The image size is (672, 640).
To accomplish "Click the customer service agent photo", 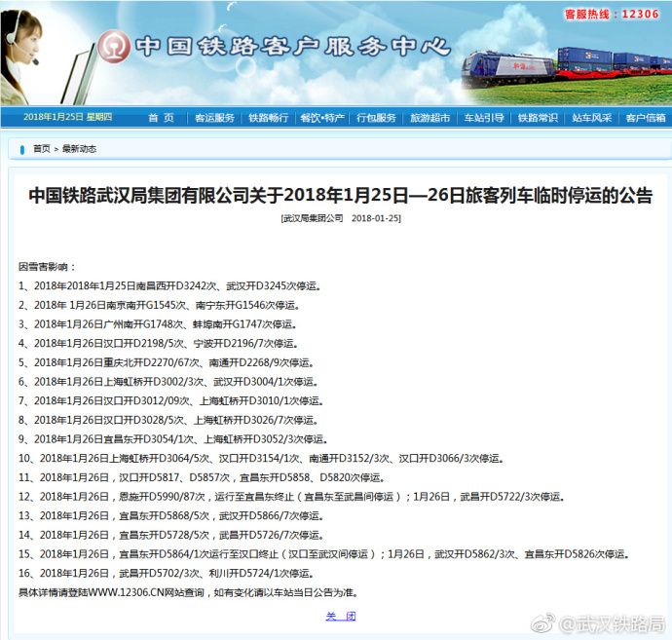I will click(21, 57).
